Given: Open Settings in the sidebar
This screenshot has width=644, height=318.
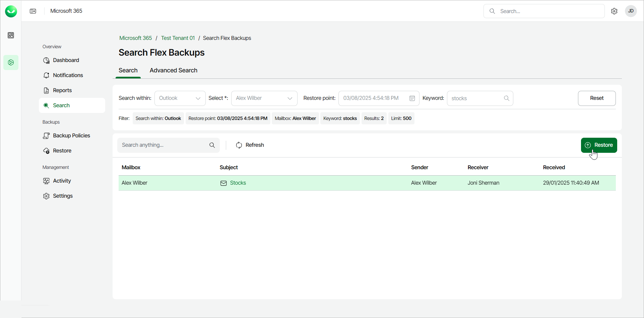Looking at the screenshot, I should click(72, 196).
